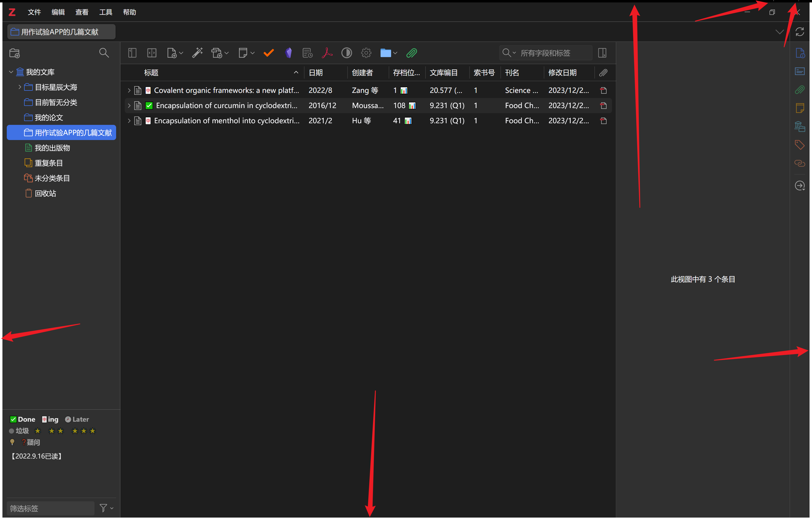Click the orange checkmark toolbar icon
The width and height of the screenshot is (812, 520).
click(x=269, y=53)
